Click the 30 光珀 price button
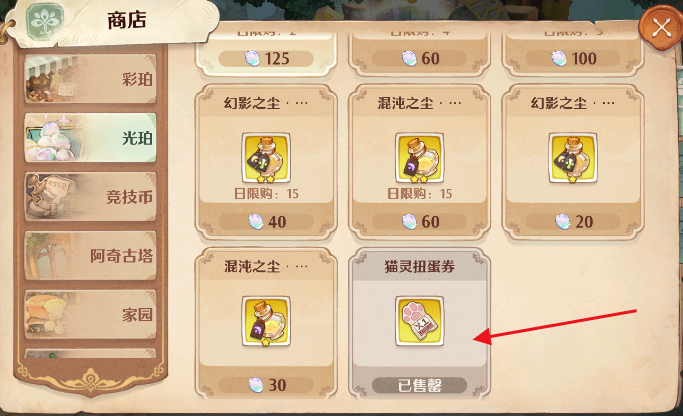The width and height of the screenshot is (683, 416). pyautogui.click(x=266, y=385)
